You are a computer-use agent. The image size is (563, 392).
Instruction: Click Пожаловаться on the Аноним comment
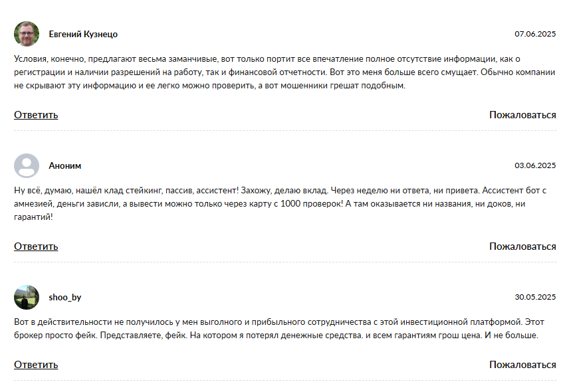tap(522, 246)
